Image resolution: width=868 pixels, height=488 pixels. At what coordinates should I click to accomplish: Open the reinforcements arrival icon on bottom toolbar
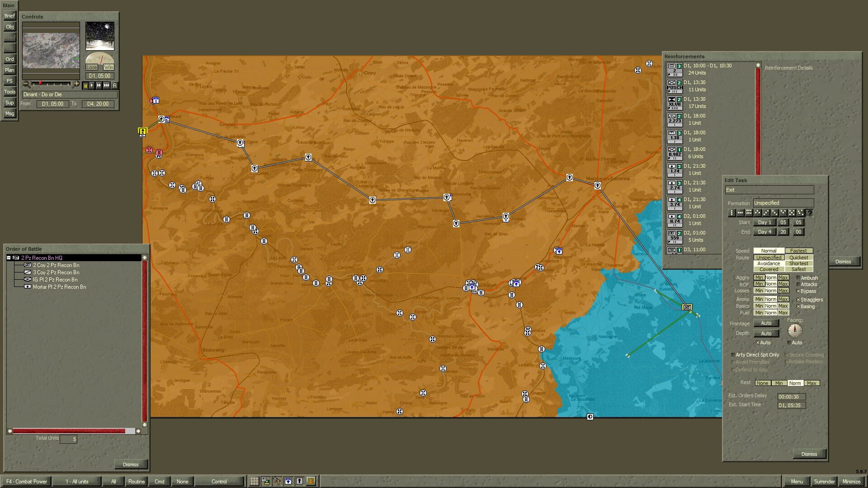coord(288,481)
